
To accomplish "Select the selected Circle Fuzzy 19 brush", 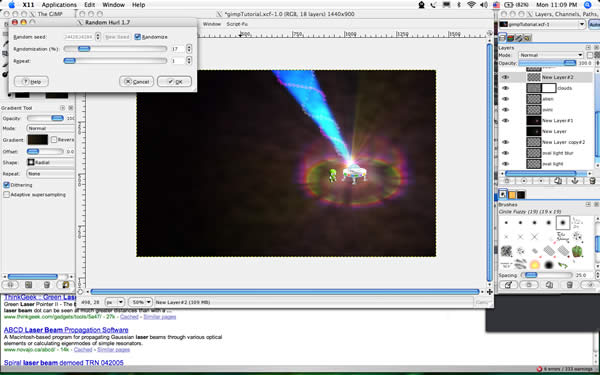I will click(x=563, y=222).
